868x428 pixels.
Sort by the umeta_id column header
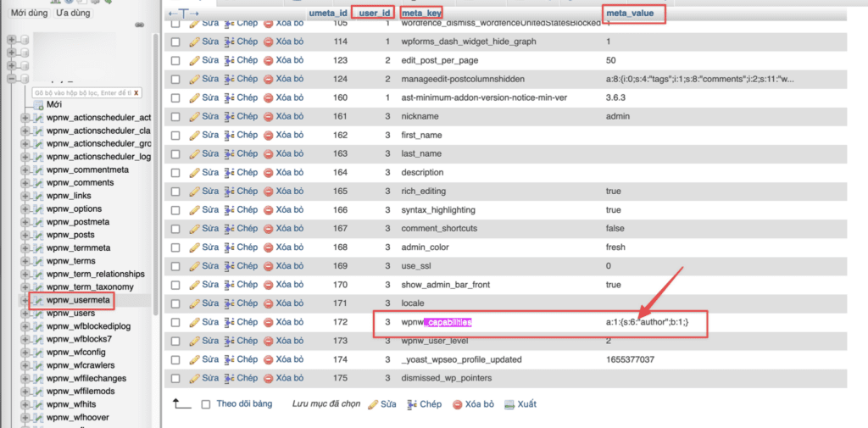(328, 12)
